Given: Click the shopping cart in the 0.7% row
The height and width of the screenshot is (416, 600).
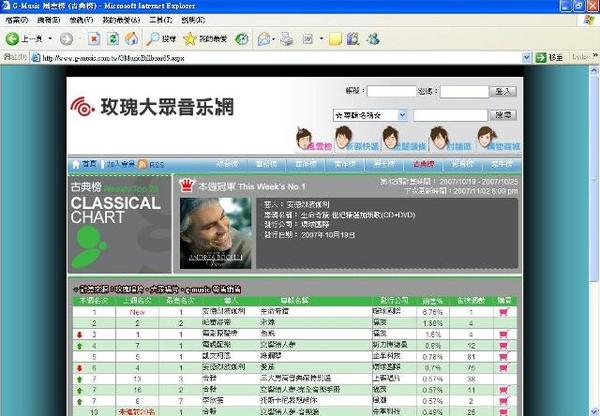Looking at the screenshot, I should tap(504, 367).
